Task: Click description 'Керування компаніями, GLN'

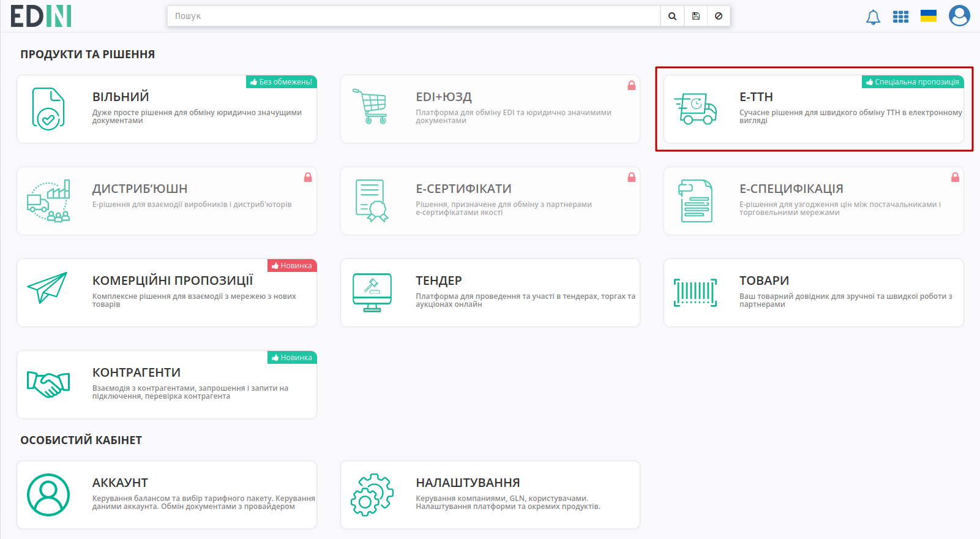Action: click(x=508, y=502)
